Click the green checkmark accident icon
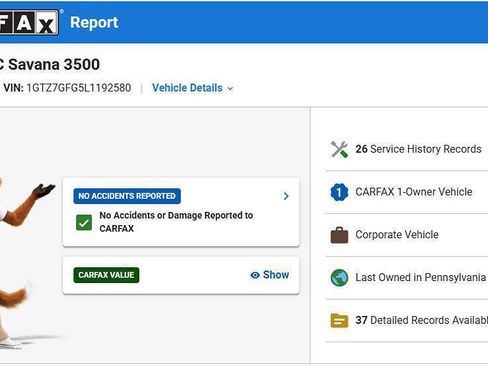 tap(84, 223)
